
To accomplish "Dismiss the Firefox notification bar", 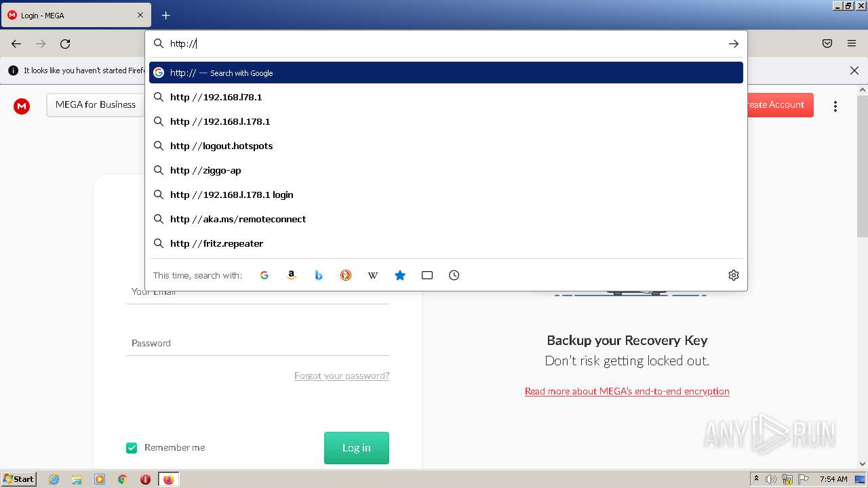I will 854,70.
